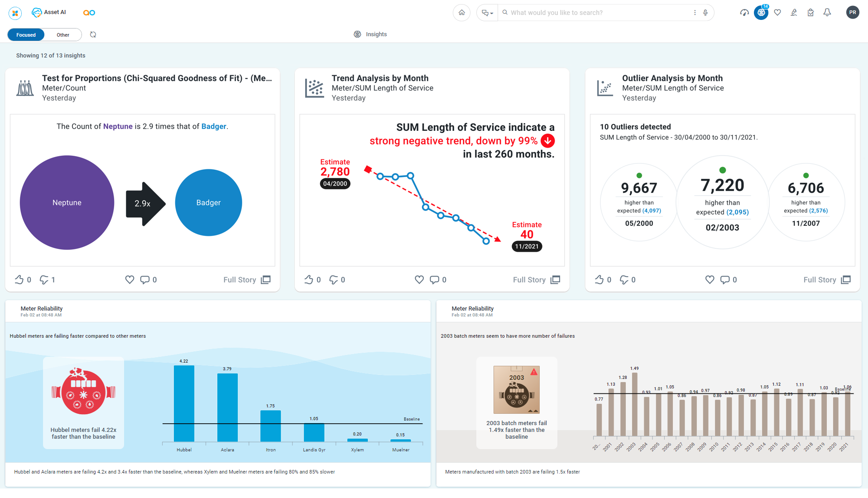Open the conversation type dropdown beside search
Image resolution: width=868 pixels, height=498 pixels.
(x=487, y=13)
